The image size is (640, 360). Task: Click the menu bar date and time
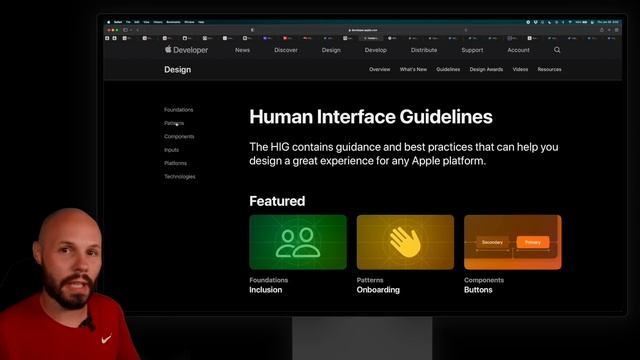(x=608, y=22)
